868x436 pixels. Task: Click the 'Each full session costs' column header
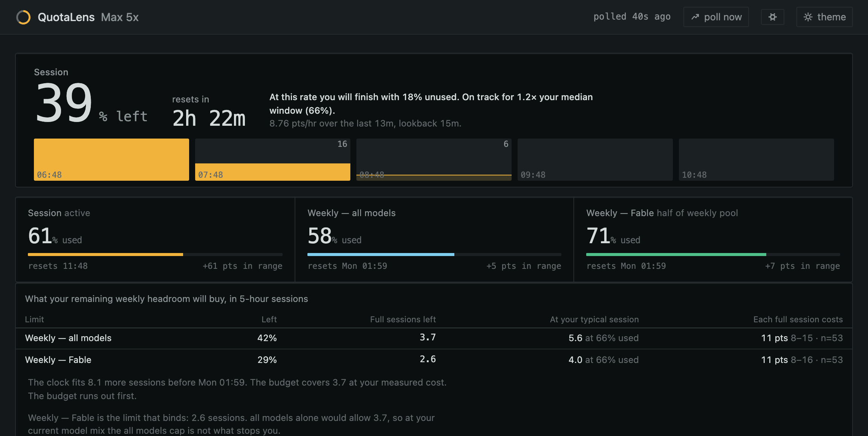pos(798,319)
